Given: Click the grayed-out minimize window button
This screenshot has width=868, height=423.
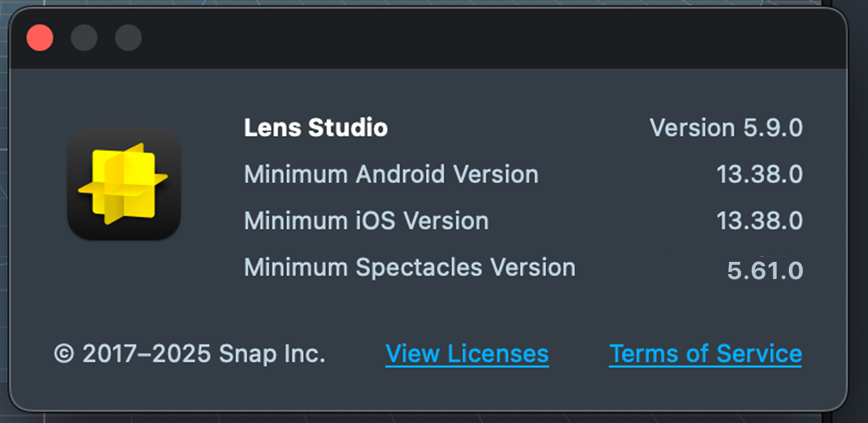Looking at the screenshot, I should [84, 38].
